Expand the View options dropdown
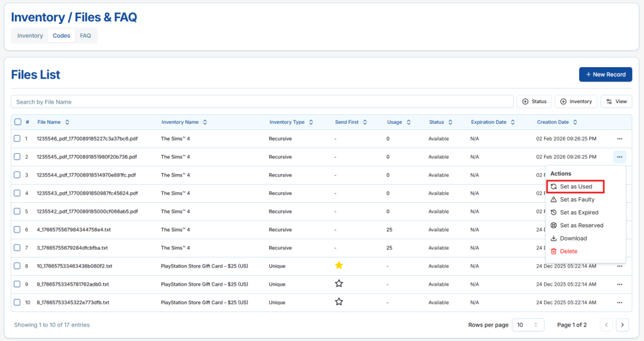This screenshot has height=341, width=644. 616,102
